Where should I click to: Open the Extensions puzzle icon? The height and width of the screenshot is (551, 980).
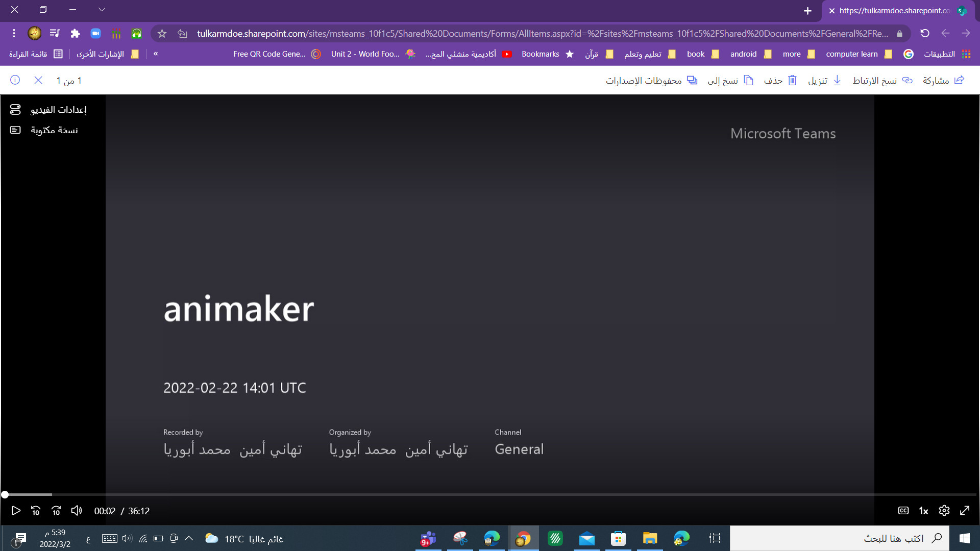click(x=75, y=34)
